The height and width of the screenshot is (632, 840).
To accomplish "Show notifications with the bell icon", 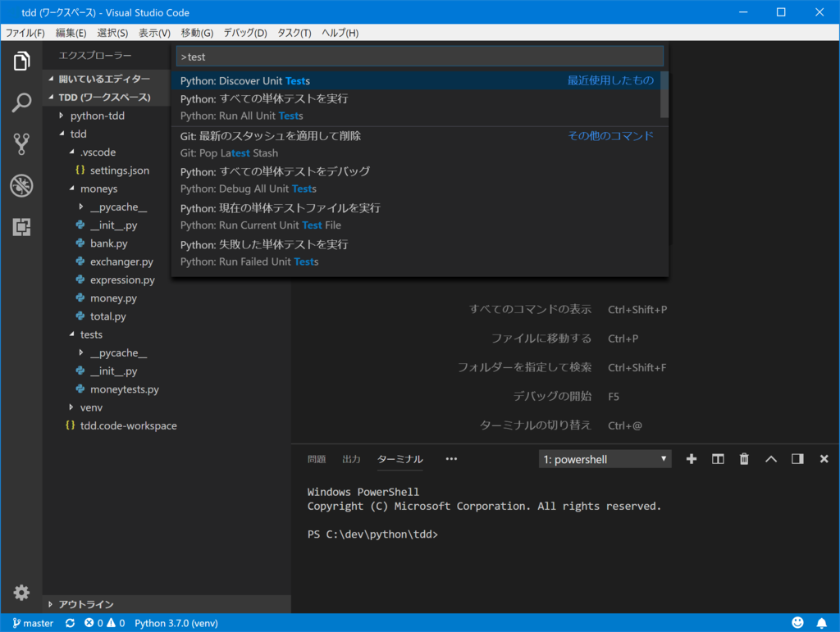I will pos(821,623).
